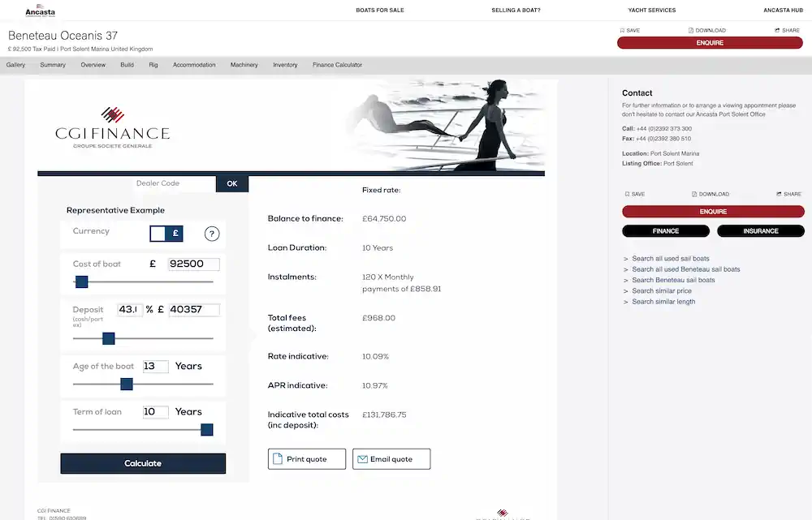The height and width of the screenshot is (520, 812).
Task: Go to the Inventory tab
Action: 285,65
